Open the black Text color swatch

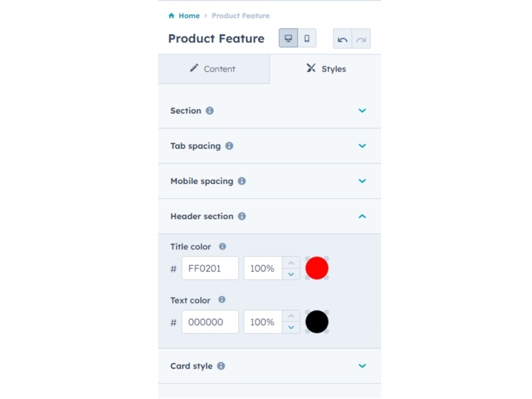(x=317, y=321)
